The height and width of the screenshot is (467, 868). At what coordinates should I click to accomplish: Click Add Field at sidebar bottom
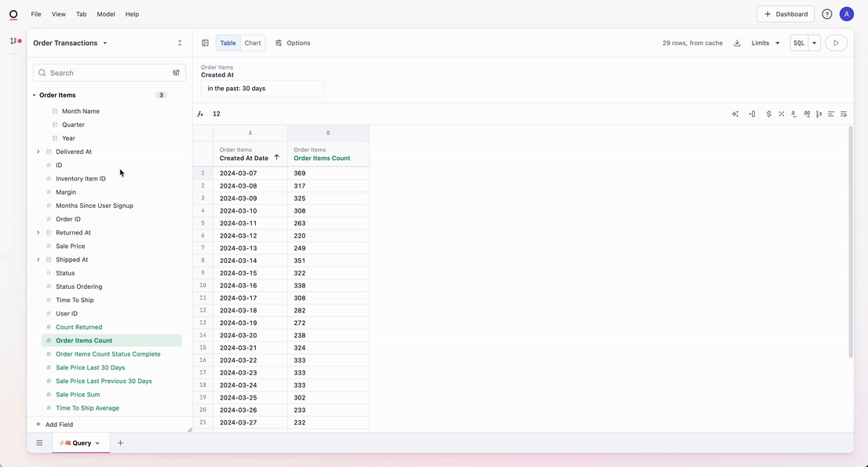54,425
